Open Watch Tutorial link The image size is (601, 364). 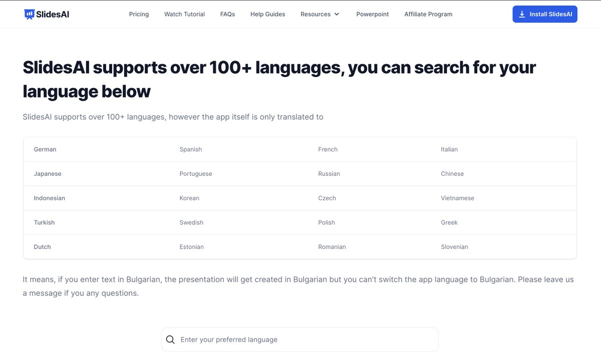pos(184,14)
